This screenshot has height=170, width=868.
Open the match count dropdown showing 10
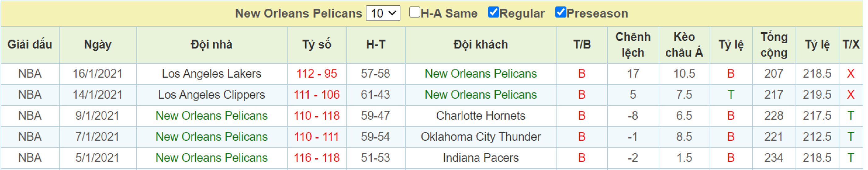pos(383,14)
